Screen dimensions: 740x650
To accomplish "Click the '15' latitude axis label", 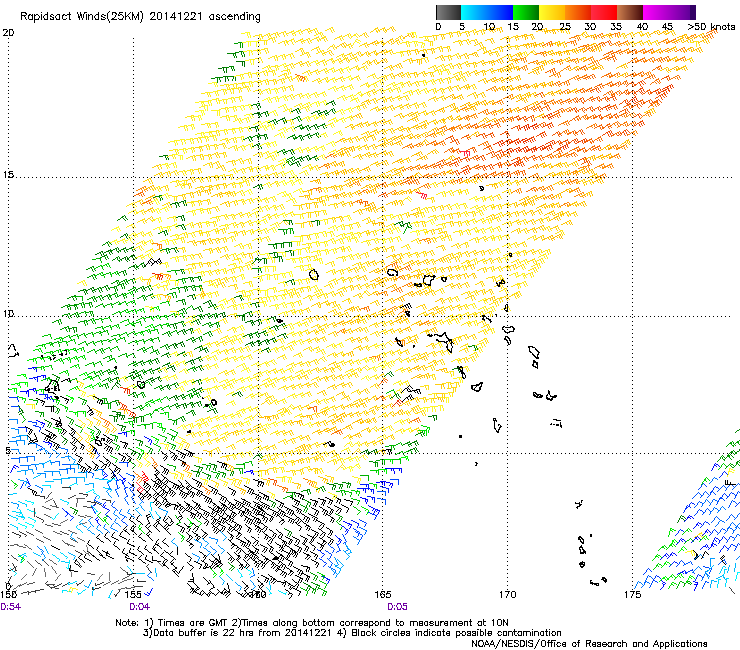I will 8,175.
